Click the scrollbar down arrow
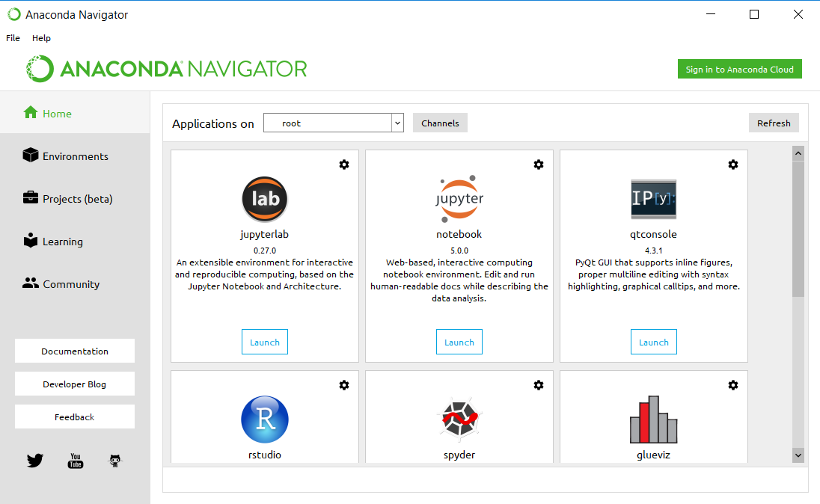 tap(798, 455)
